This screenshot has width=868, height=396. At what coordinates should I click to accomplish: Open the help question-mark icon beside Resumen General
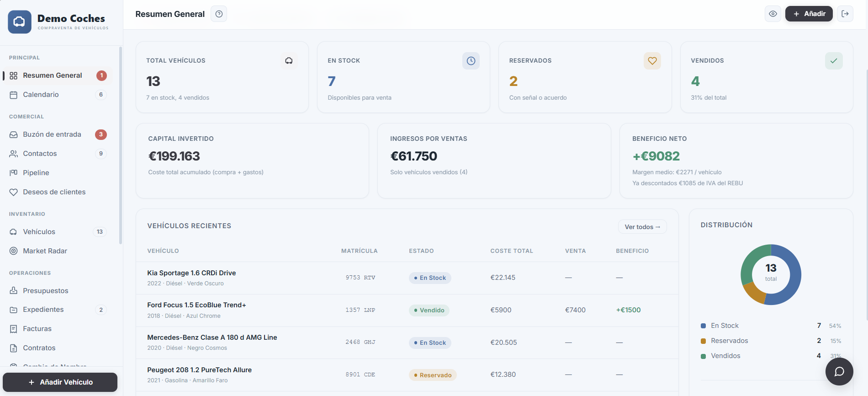(x=219, y=14)
